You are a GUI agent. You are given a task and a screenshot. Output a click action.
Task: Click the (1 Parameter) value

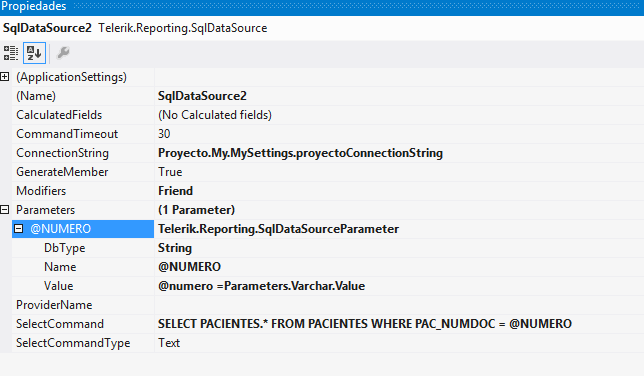[196, 210]
